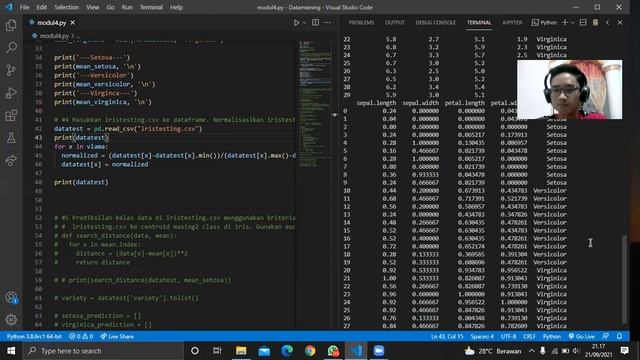Open the Run and Debug view

[x=11, y=93]
